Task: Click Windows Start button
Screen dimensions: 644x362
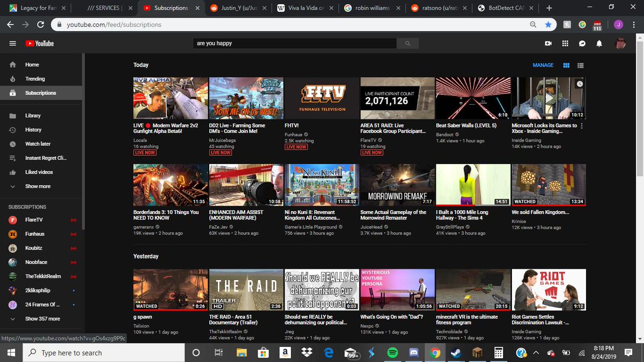Action: point(12,352)
